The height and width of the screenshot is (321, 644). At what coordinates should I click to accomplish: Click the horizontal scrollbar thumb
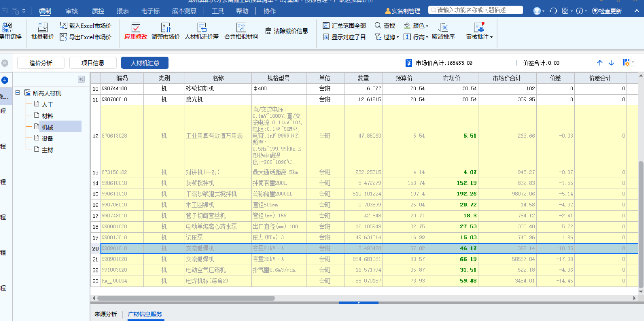[186, 298]
